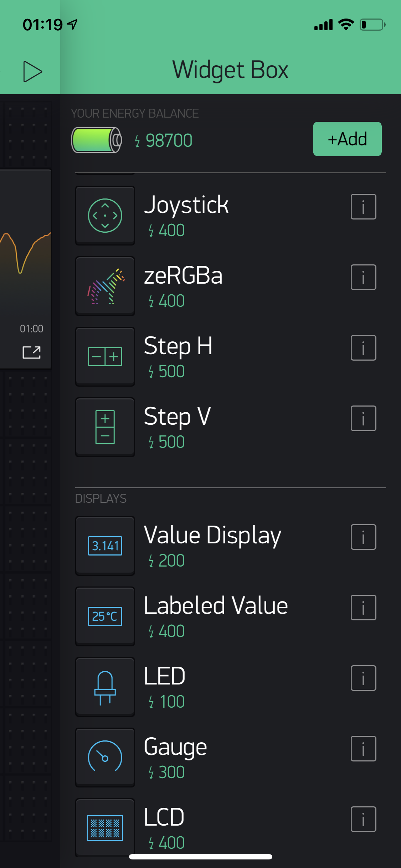Open LED widget info

pos(363,678)
